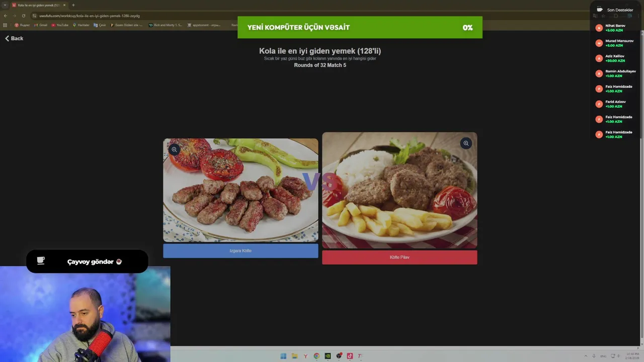
Task: Select the Kola ile en iyi giden yemek tab
Action: pos(39,5)
